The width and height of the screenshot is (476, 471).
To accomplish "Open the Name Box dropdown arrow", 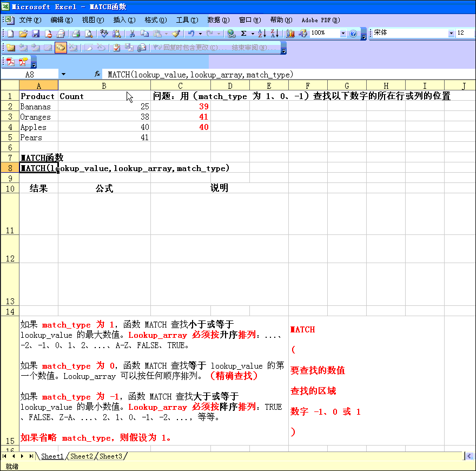I will 63,74.
